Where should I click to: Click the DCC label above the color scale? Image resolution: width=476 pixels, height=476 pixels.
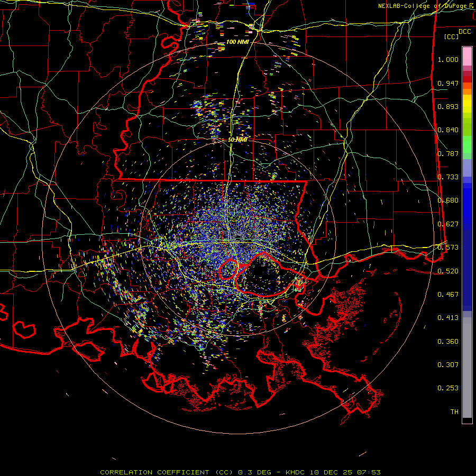click(x=464, y=32)
